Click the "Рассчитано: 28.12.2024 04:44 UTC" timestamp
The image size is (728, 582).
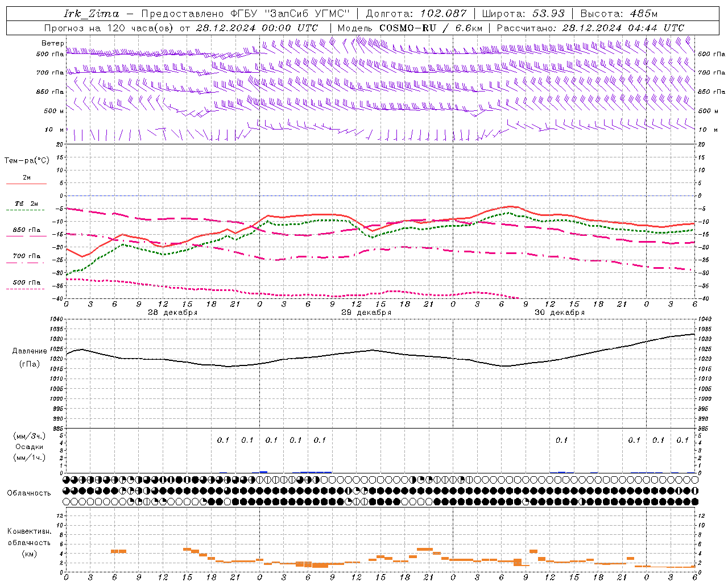tap(590, 28)
